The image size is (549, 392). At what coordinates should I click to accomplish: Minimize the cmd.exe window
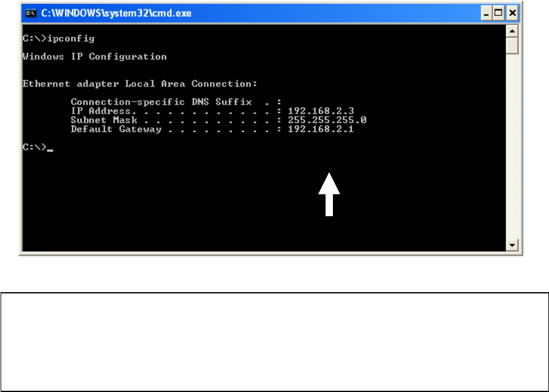coord(486,13)
